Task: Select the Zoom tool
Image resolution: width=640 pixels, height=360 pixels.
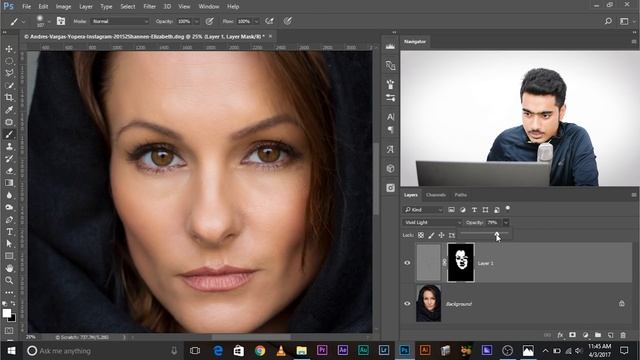Action: (9, 280)
